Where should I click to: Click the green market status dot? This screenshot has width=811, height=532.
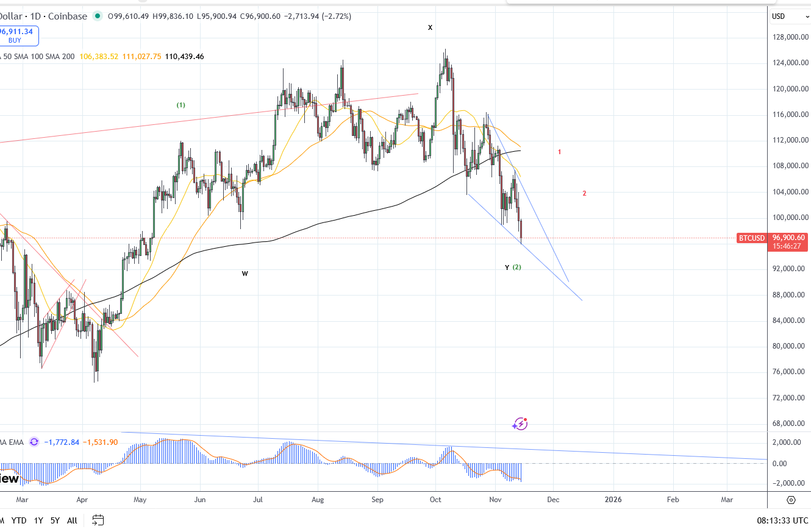pos(97,16)
